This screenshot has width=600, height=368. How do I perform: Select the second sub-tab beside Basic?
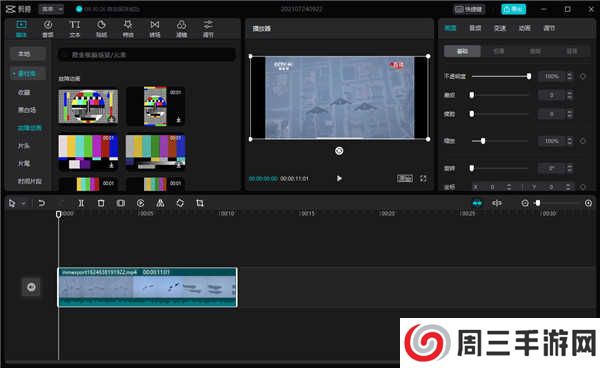499,51
